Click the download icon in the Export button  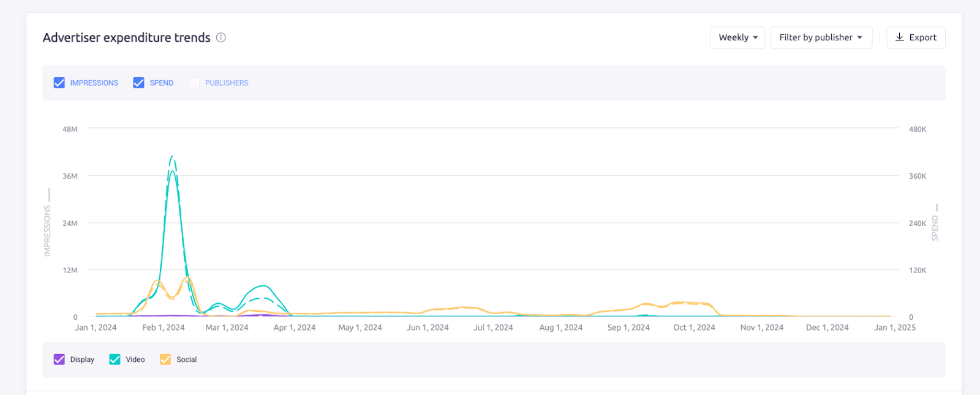(900, 37)
